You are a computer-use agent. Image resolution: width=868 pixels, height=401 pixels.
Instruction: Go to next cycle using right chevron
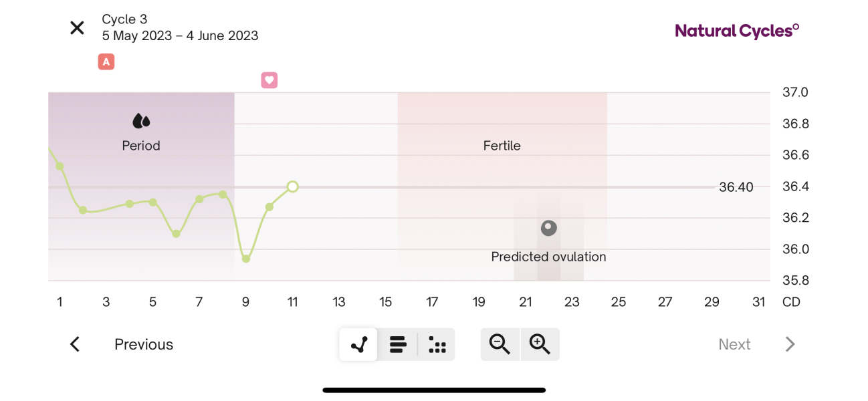click(790, 344)
